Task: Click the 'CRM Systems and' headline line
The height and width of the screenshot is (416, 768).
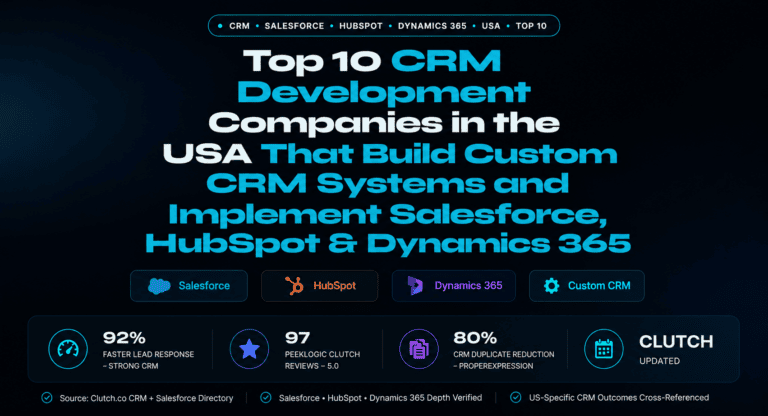Action: [x=387, y=184]
